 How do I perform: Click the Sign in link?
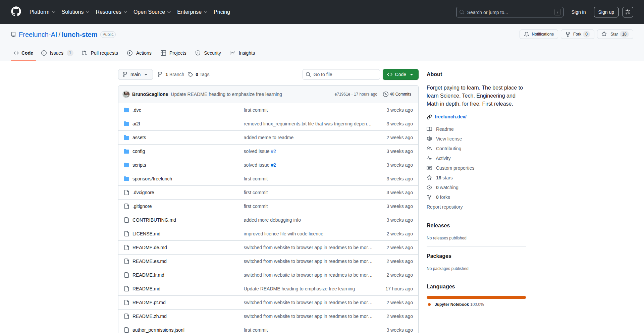coord(578,12)
